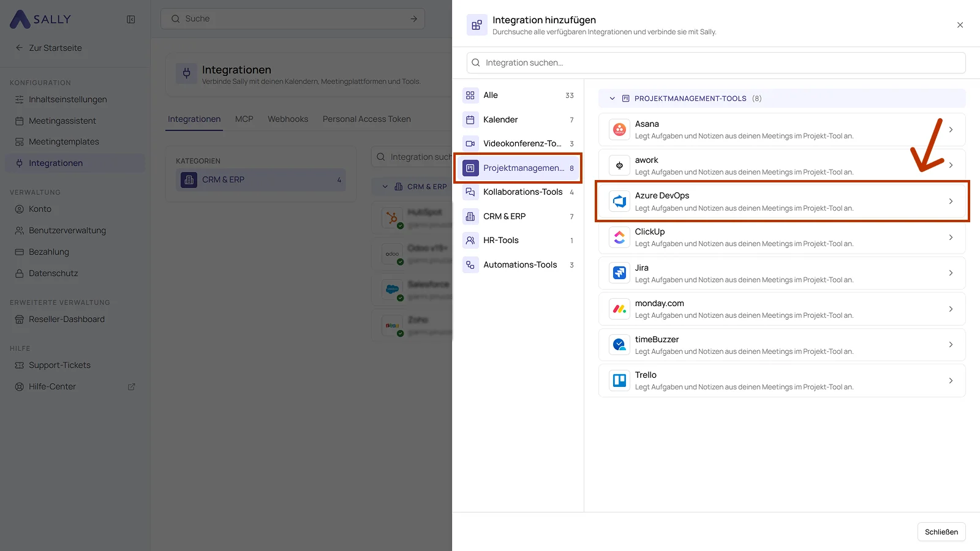Click the Alle category grid icon
The image size is (980, 551).
click(470, 96)
